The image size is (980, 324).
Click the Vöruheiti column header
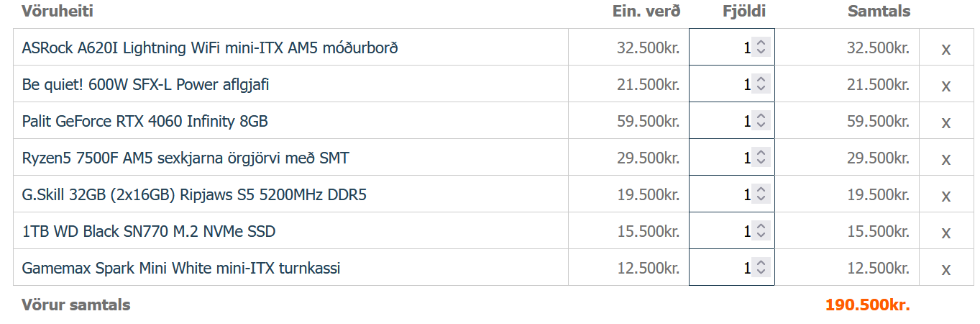pos(58,11)
